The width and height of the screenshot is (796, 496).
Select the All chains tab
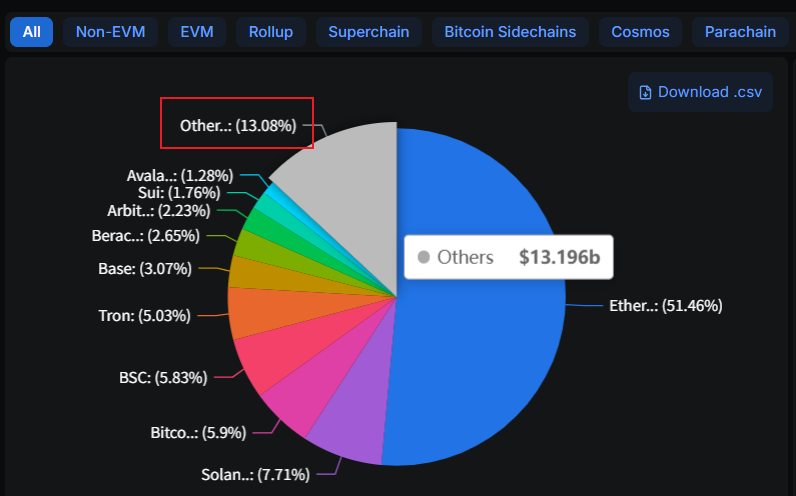pyautogui.click(x=31, y=32)
